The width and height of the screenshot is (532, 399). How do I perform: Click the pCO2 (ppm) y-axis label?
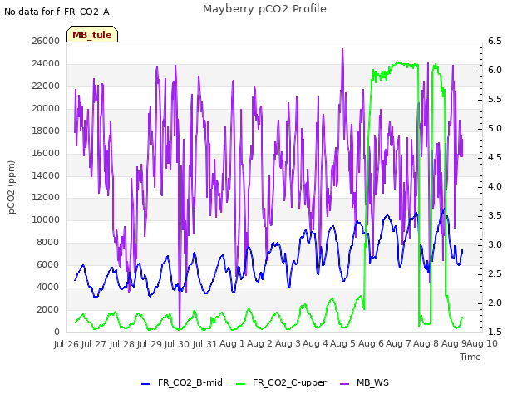(x=12, y=187)
